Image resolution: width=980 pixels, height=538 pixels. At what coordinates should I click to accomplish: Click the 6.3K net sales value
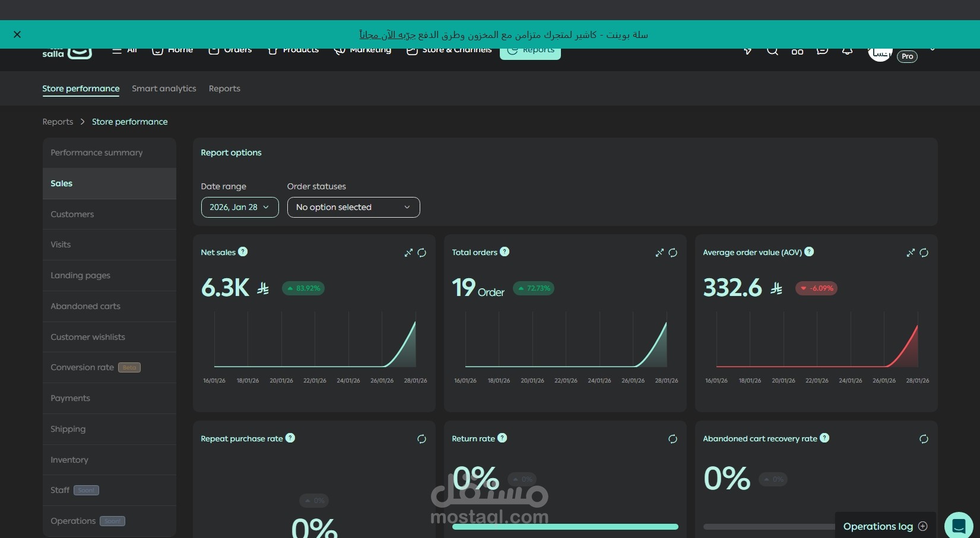[x=225, y=288]
